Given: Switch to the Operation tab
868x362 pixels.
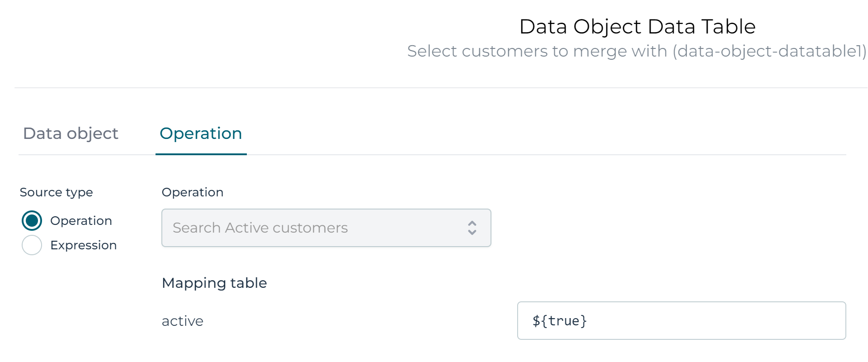Looking at the screenshot, I should click(x=201, y=133).
